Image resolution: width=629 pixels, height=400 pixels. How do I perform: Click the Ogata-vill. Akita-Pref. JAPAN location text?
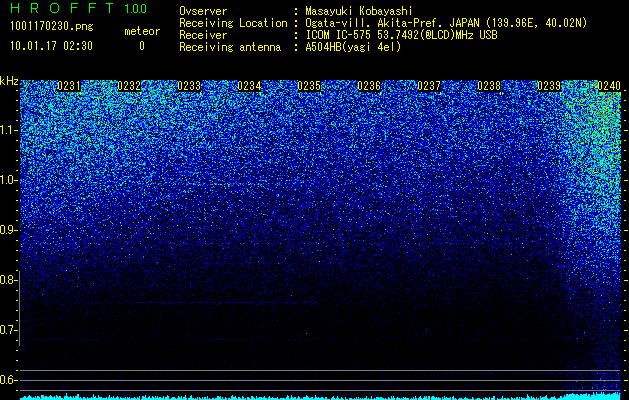point(446,23)
